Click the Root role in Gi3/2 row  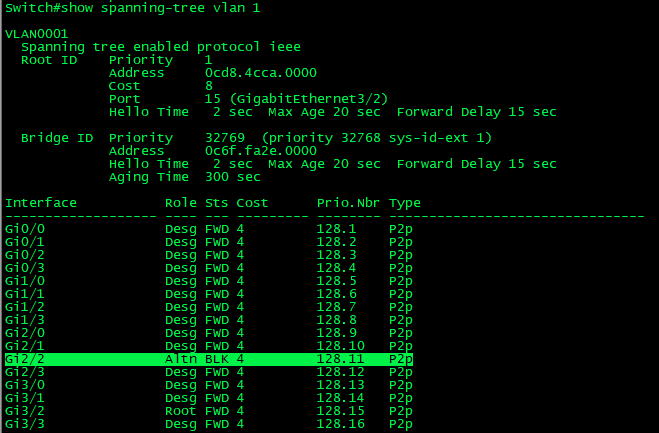click(x=181, y=411)
